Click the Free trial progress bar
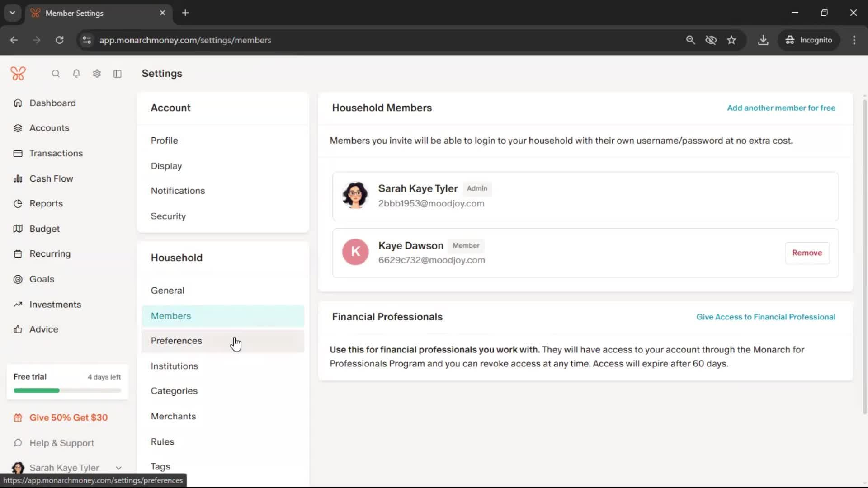Screen dimensions: 868x488 coord(67,390)
